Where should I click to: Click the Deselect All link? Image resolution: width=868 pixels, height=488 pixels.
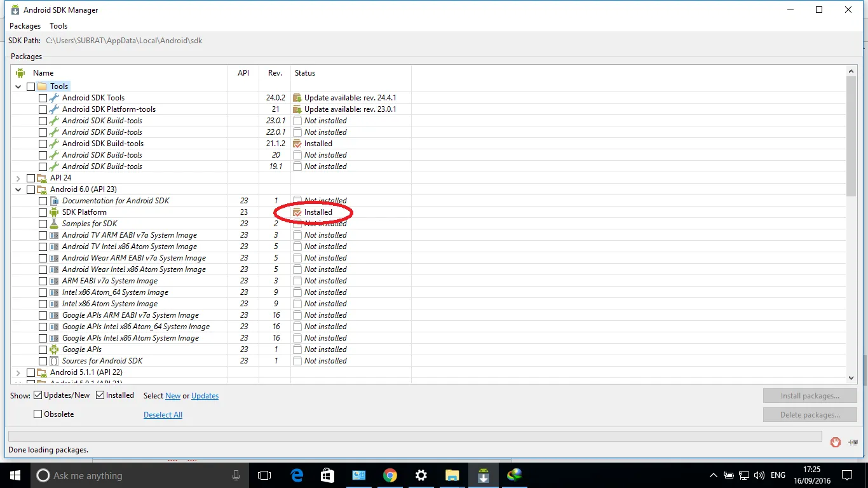pyautogui.click(x=163, y=415)
